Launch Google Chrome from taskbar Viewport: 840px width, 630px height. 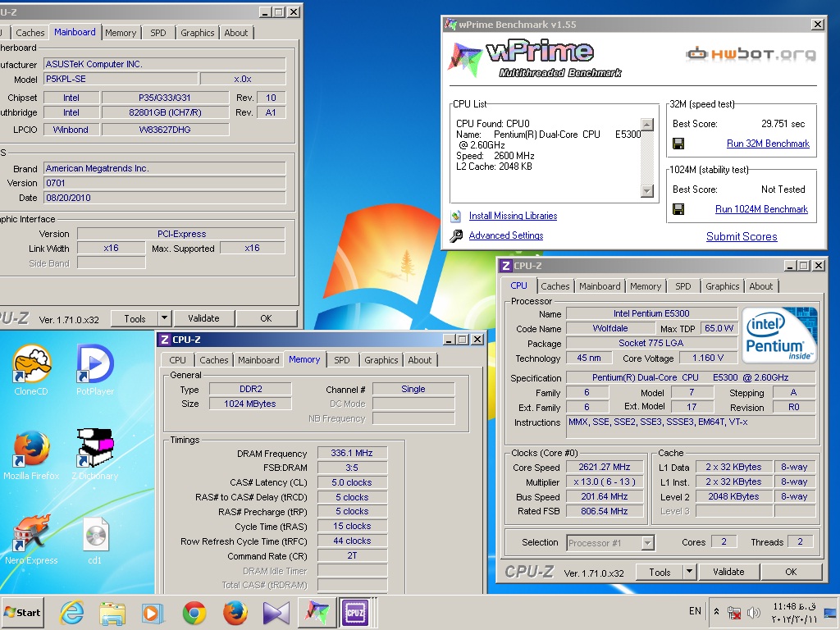tap(194, 612)
